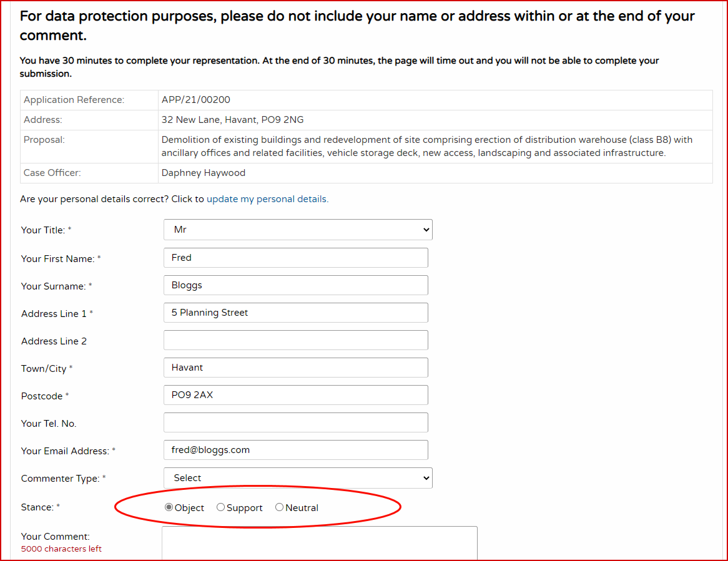Click inside the Your Comment text area
The image size is (728, 561).
tap(319, 544)
